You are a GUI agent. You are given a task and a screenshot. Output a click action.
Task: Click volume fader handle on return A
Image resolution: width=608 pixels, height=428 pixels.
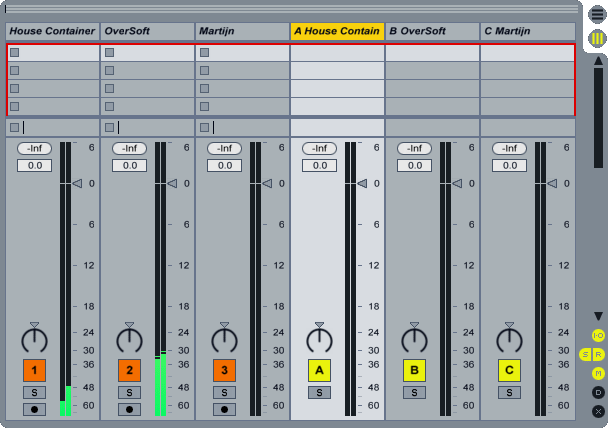362,183
